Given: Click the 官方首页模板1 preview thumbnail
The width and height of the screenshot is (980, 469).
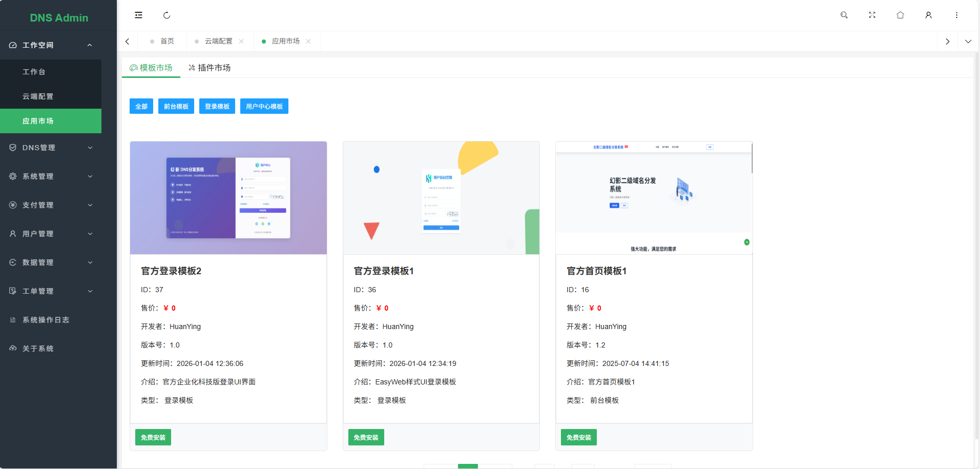Looking at the screenshot, I should point(654,198).
